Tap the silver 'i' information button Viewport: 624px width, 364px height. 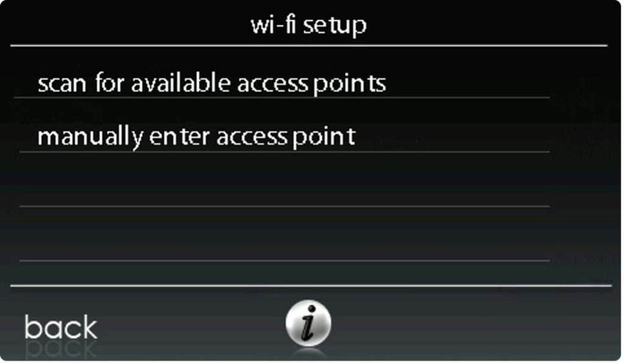tap(308, 323)
